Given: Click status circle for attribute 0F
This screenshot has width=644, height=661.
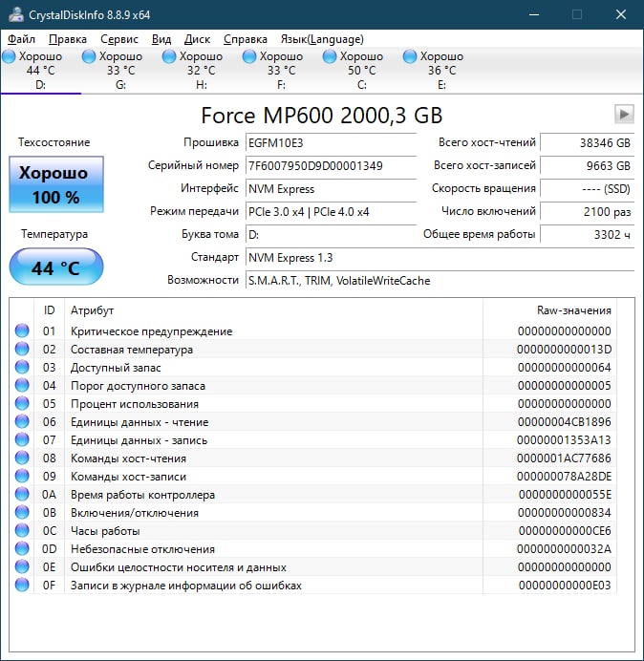Looking at the screenshot, I should pyautogui.click(x=22, y=585).
